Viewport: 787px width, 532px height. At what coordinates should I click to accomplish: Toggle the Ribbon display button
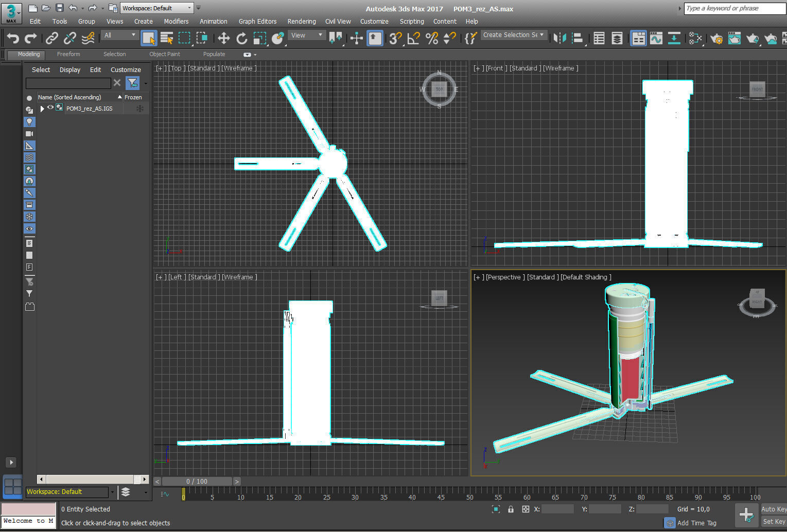(x=638, y=38)
